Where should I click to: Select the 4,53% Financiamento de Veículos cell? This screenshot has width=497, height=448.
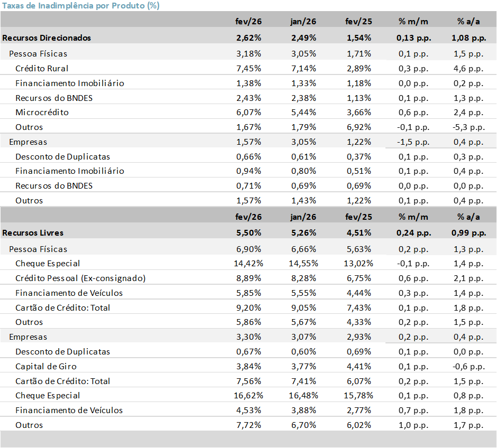tap(248, 410)
